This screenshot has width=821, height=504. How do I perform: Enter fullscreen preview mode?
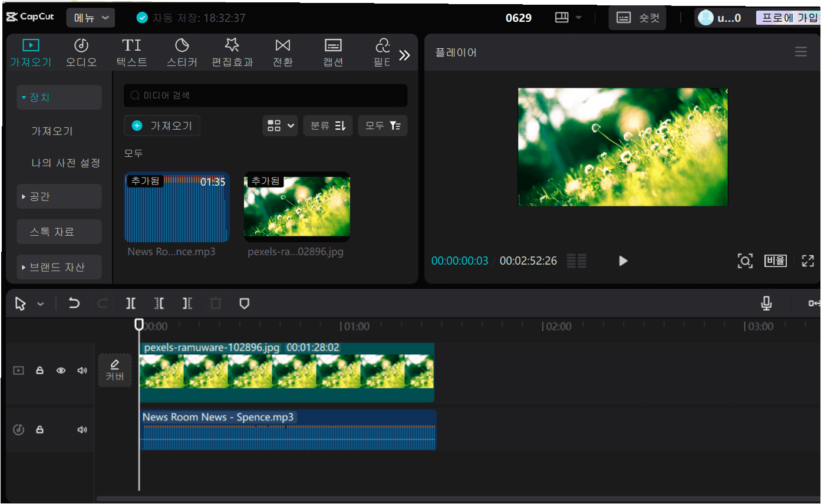click(807, 261)
